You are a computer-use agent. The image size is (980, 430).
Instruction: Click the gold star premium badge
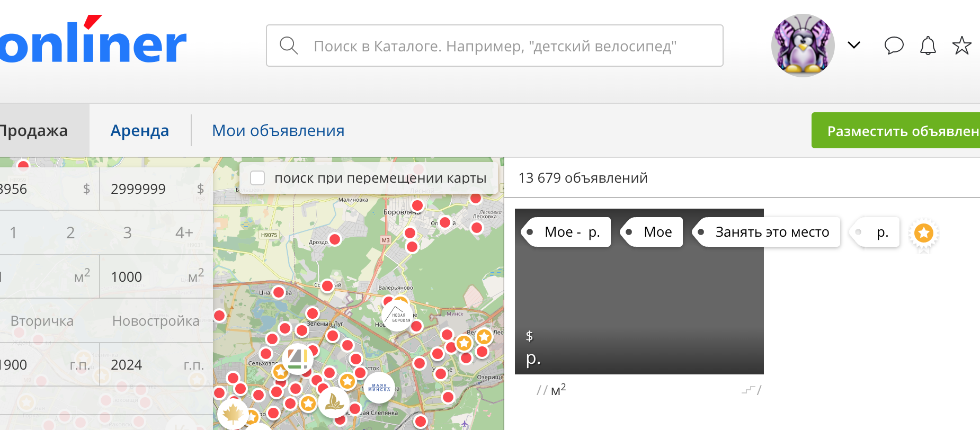(x=924, y=234)
